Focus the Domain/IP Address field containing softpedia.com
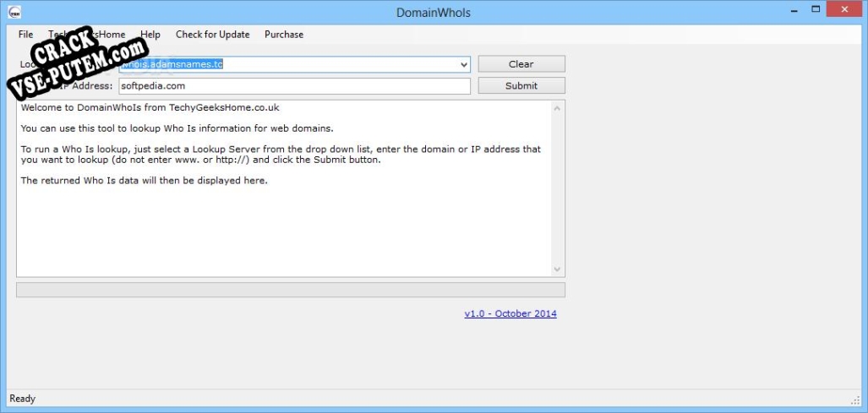 293,86
